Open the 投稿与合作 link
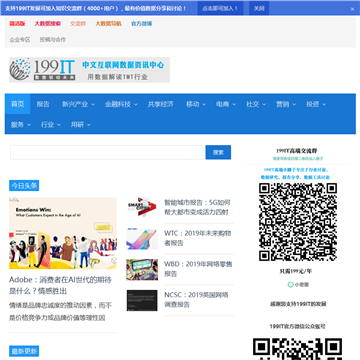The image size is (360, 360). tap(53, 39)
